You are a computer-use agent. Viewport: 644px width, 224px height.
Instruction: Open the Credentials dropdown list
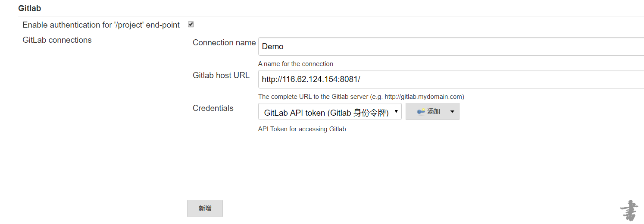329,111
